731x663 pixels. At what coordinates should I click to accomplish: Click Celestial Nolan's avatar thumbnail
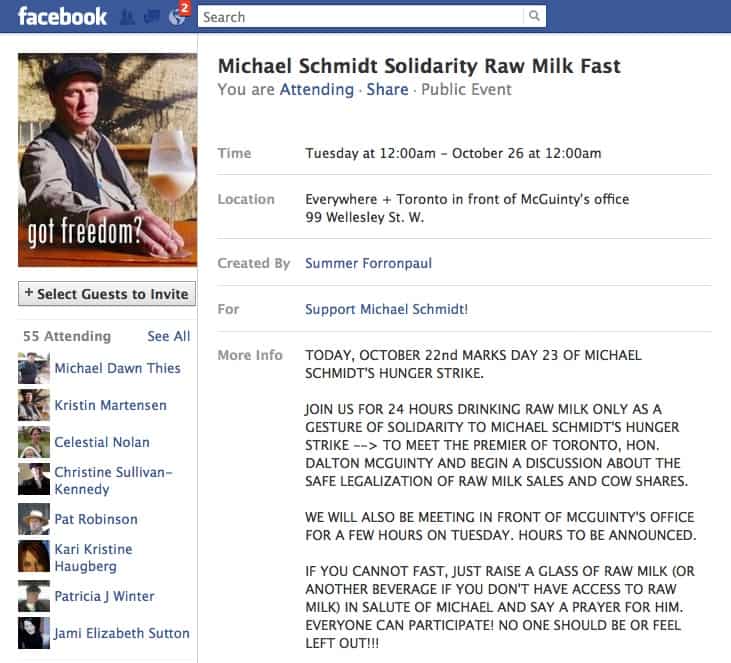(34, 442)
